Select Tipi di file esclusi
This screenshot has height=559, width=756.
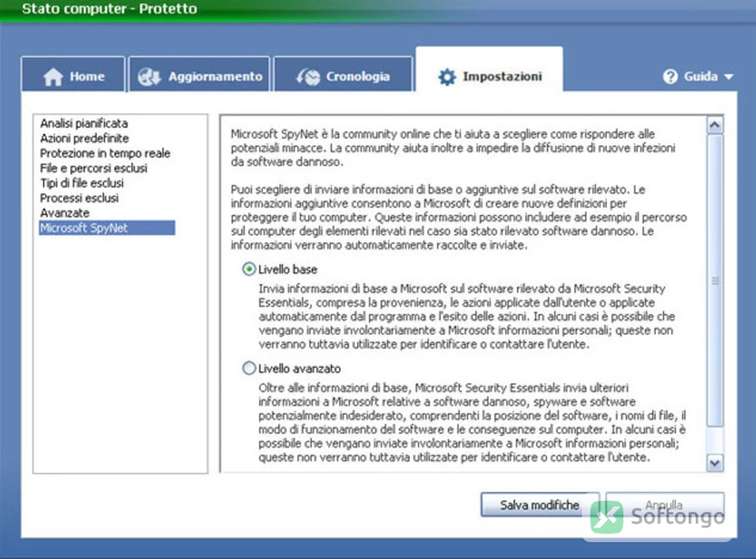82,183
